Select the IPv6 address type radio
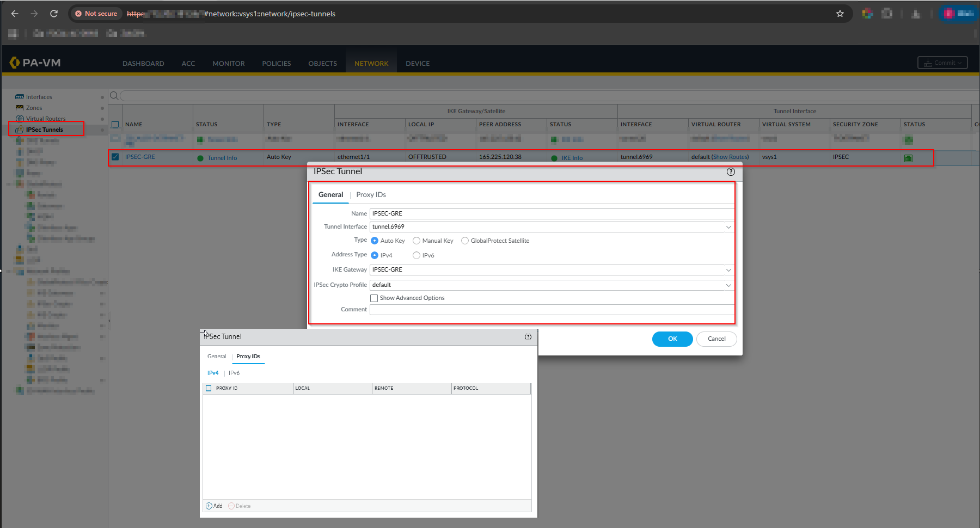Image resolution: width=980 pixels, height=528 pixels. click(x=416, y=255)
